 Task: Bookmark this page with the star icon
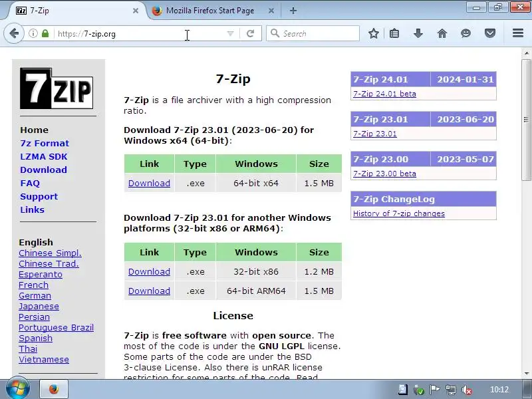374,33
